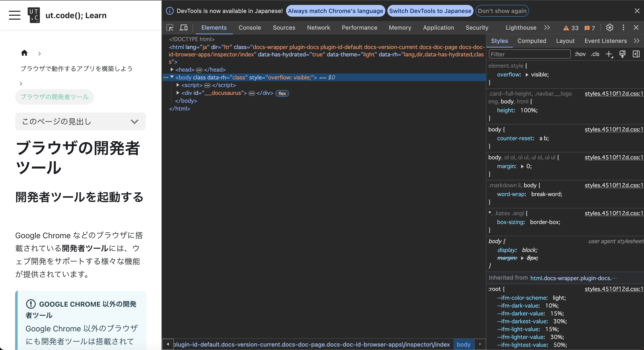644x350 pixels.
Task: Switch to the Console tab
Action: click(250, 27)
